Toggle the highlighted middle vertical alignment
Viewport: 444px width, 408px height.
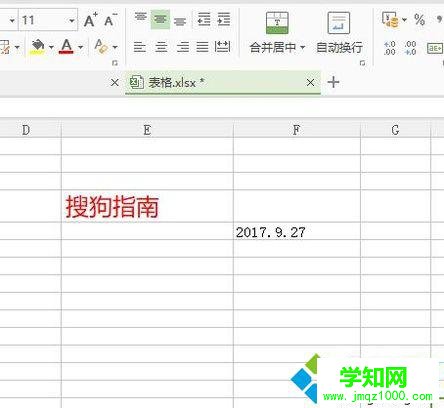tap(160, 19)
